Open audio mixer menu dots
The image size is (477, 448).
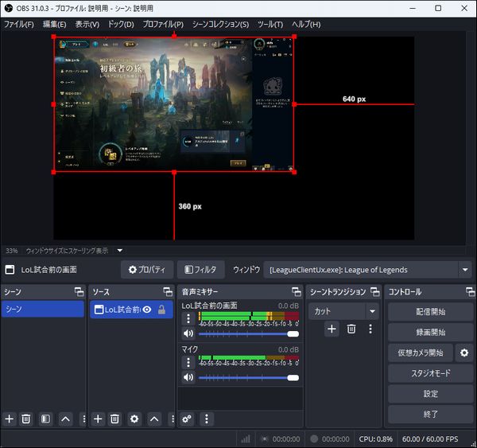click(207, 419)
